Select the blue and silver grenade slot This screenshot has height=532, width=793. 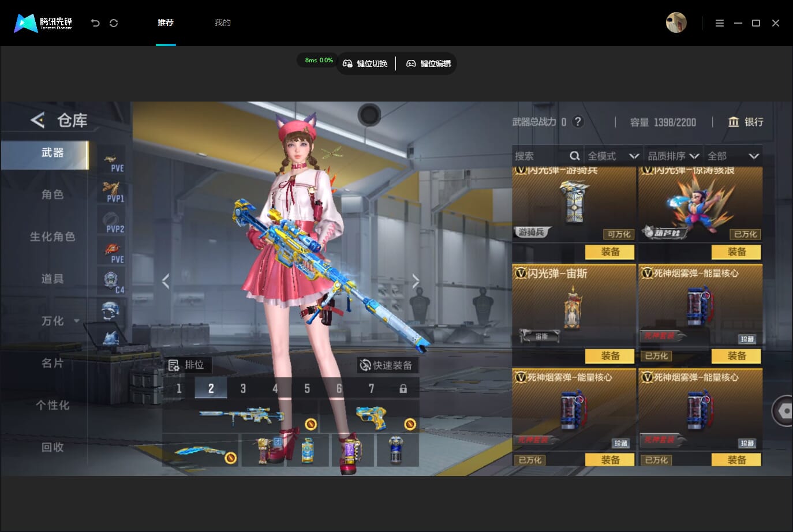[x=397, y=450]
